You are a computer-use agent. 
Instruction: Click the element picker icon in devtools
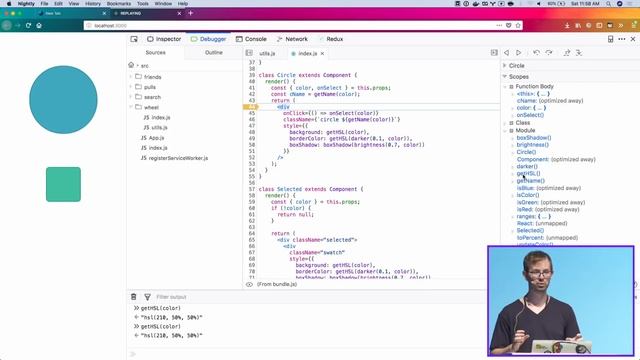point(134,39)
